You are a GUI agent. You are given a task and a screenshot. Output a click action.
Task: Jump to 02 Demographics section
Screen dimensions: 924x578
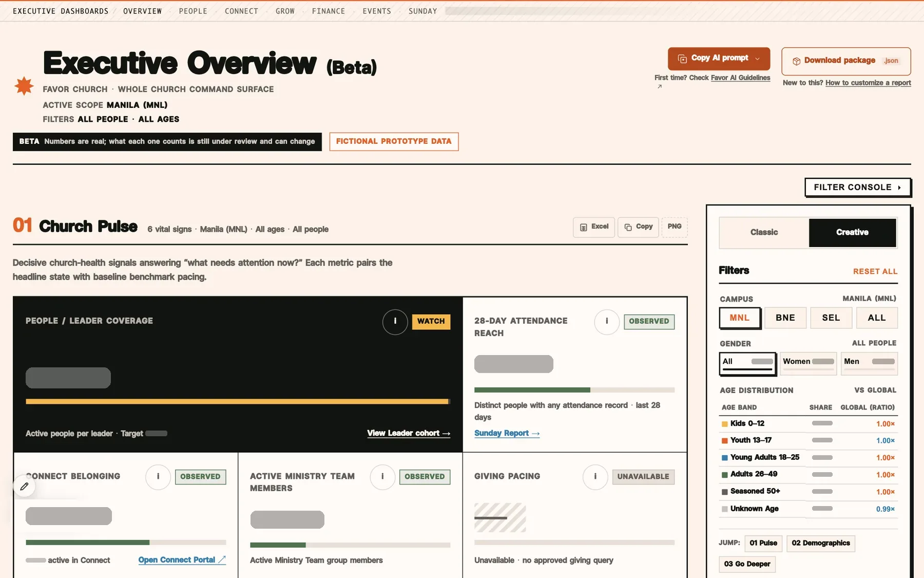820,544
